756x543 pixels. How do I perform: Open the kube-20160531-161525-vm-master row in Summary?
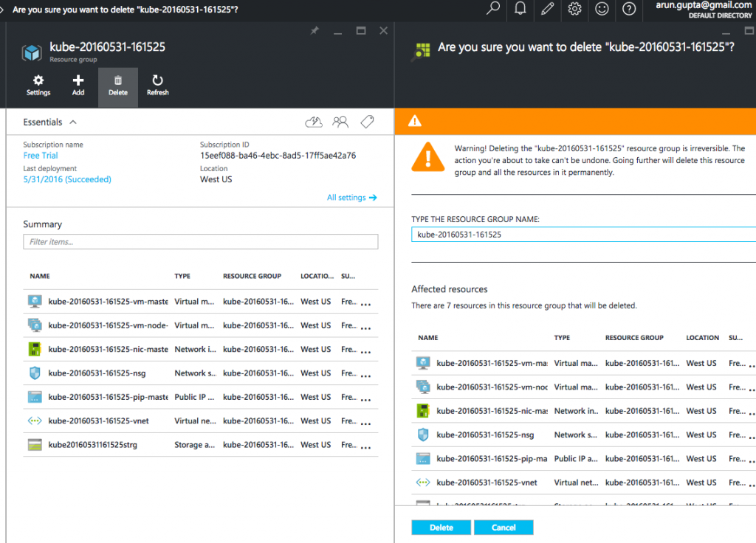[x=201, y=302]
